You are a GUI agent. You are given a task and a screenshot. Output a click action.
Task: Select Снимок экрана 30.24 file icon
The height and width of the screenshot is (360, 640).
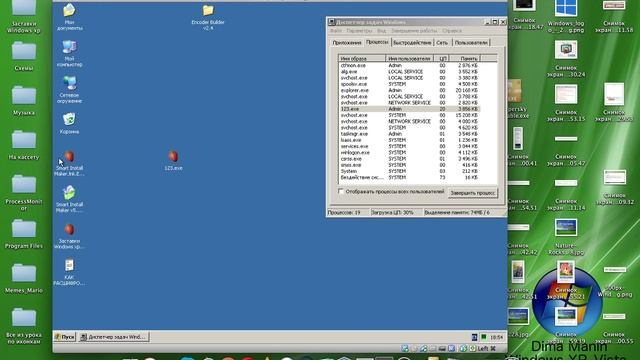[x=566, y=50]
